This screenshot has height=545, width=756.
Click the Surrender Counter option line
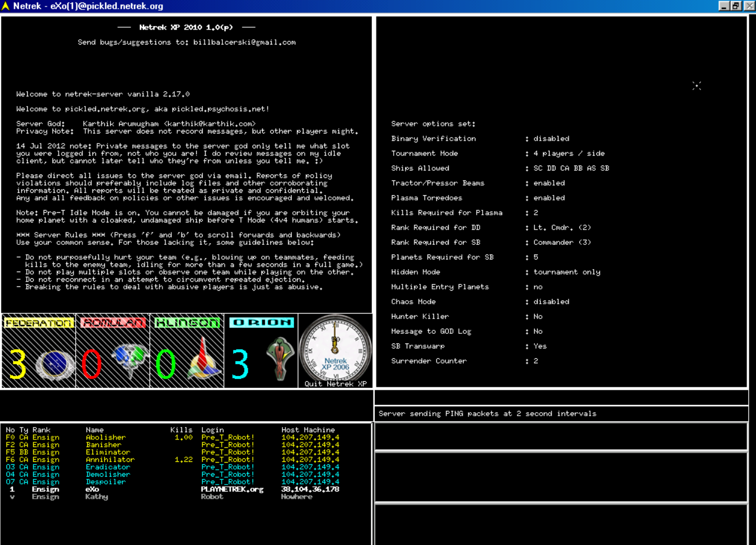(465, 361)
